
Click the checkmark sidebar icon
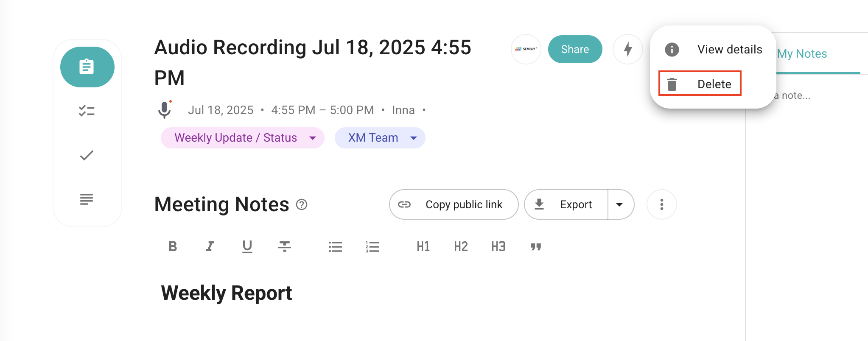(x=87, y=156)
